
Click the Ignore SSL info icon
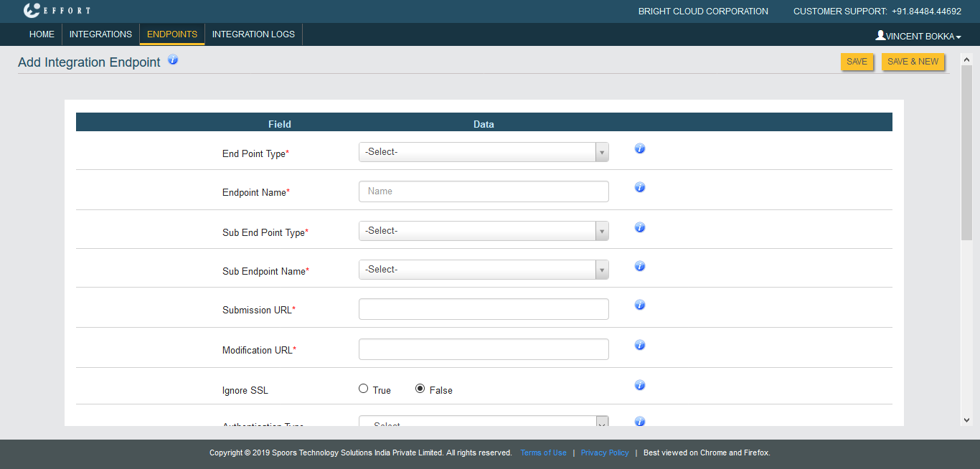640,385
